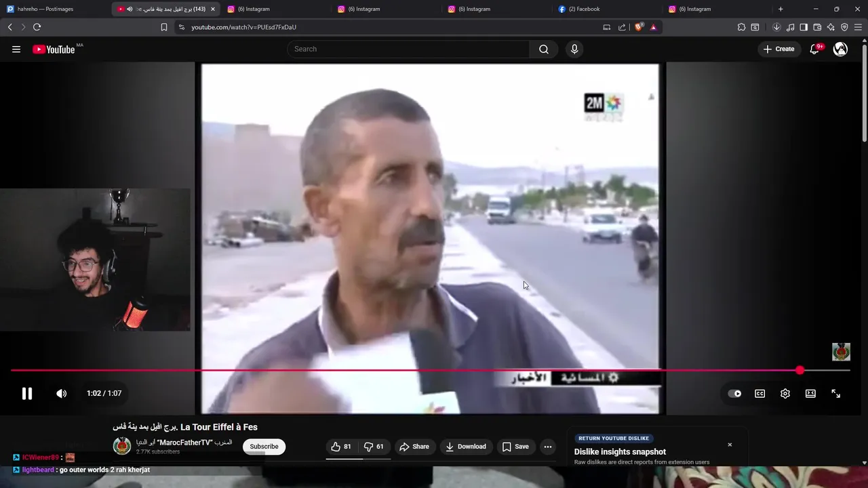Go forward in browser history
This screenshot has height=488, width=868.
[x=23, y=27]
